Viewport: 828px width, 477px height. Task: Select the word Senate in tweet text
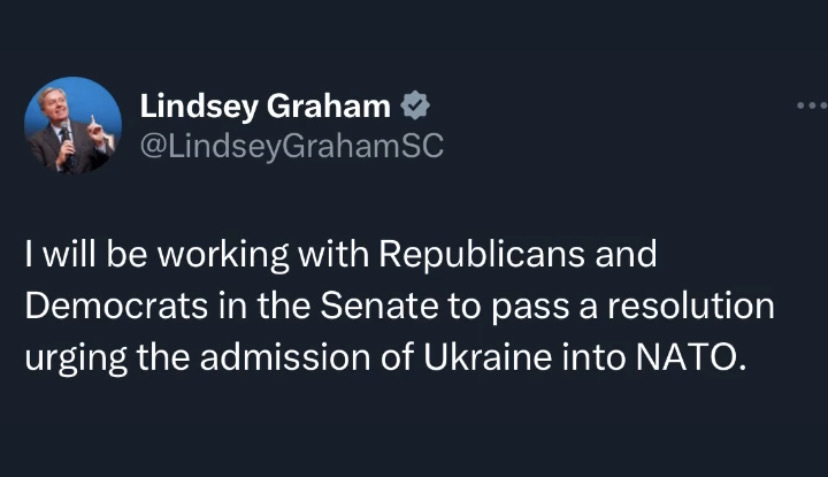point(379,306)
